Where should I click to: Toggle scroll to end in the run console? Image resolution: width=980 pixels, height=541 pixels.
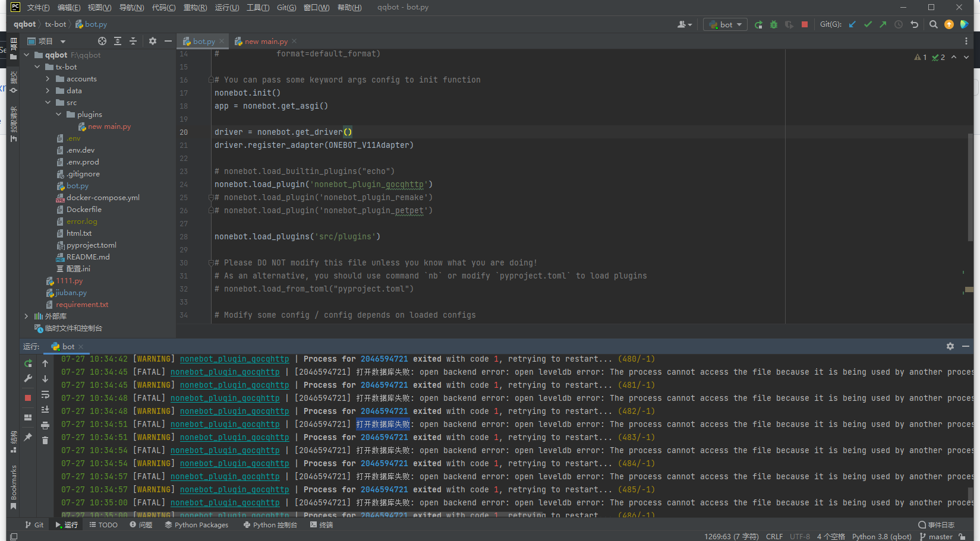click(x=45, y=410)
